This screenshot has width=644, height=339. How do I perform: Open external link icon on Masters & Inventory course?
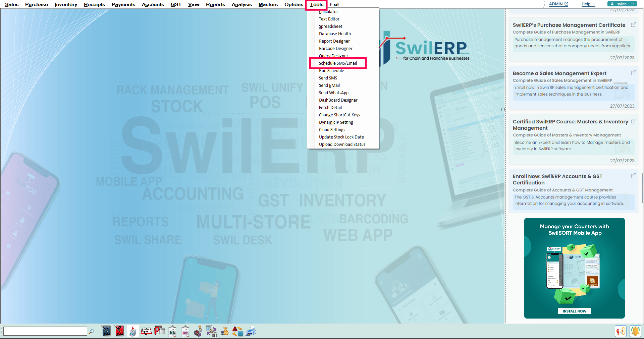click(634, 121)
